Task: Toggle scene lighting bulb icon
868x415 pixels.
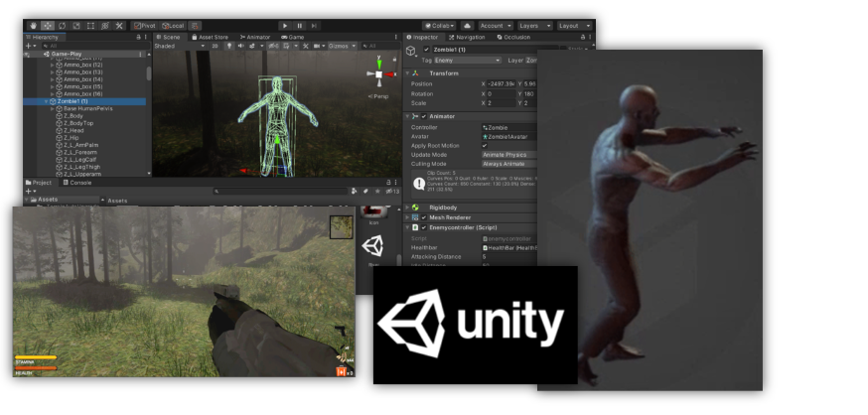Action: tap(229, 46)
